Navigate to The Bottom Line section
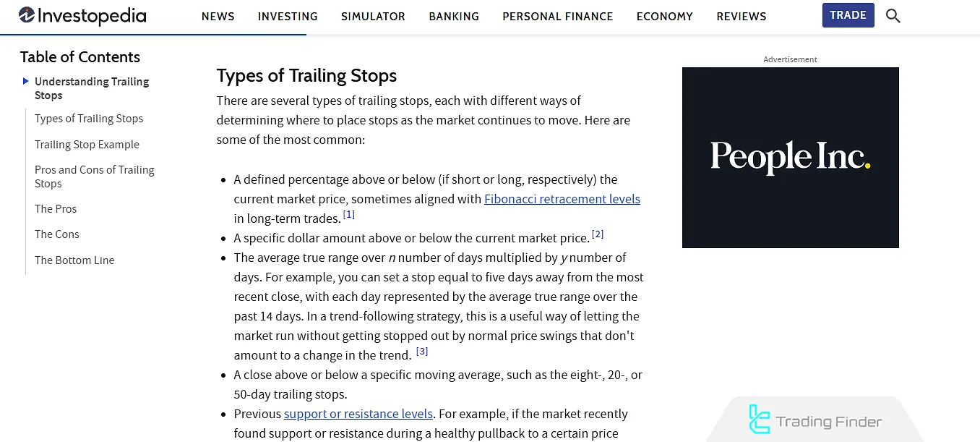980x442 pixels. 74,260
